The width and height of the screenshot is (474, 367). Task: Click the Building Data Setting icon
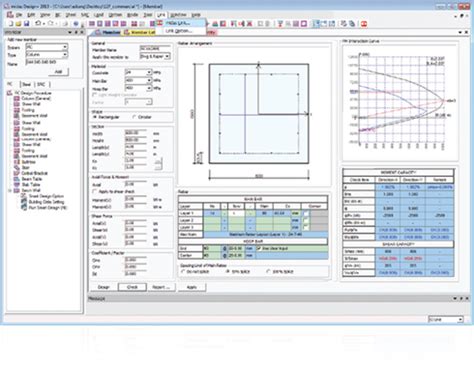click(24, 202)
